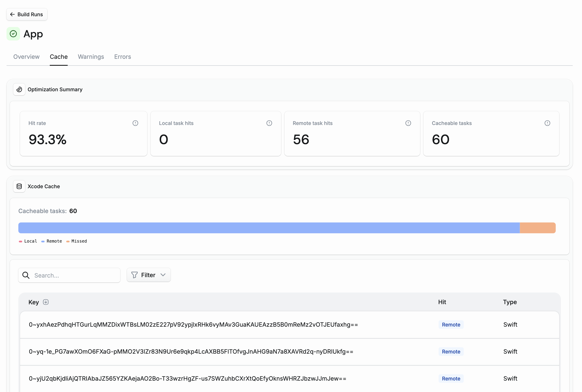Click the back arrow icon beside Build Runs
Viewport: 582px width, 392px height.
pyautogui.click(x=12, y=14)
